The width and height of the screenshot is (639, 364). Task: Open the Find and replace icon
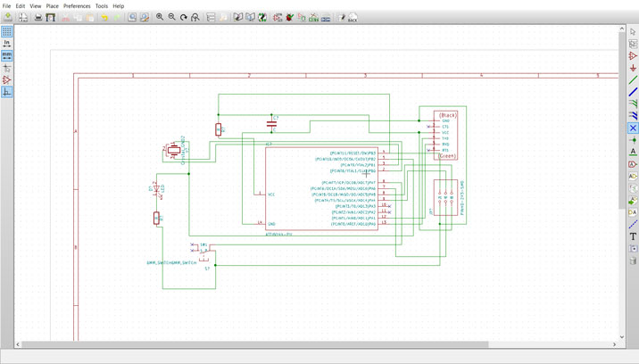click(x=145, y=17)
